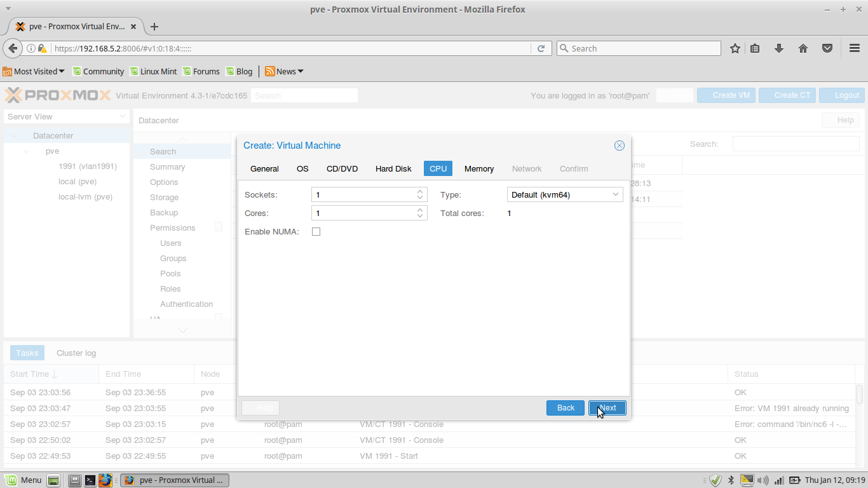The height and width of the screenshot is (488, 868).
Task: Click the tasks panel scrollbar
Action: tap(860, 394)
